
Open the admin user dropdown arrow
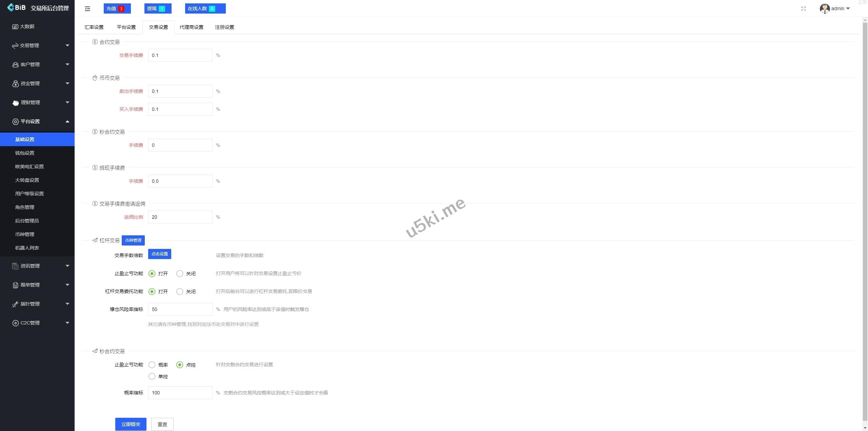coord(848,9)
